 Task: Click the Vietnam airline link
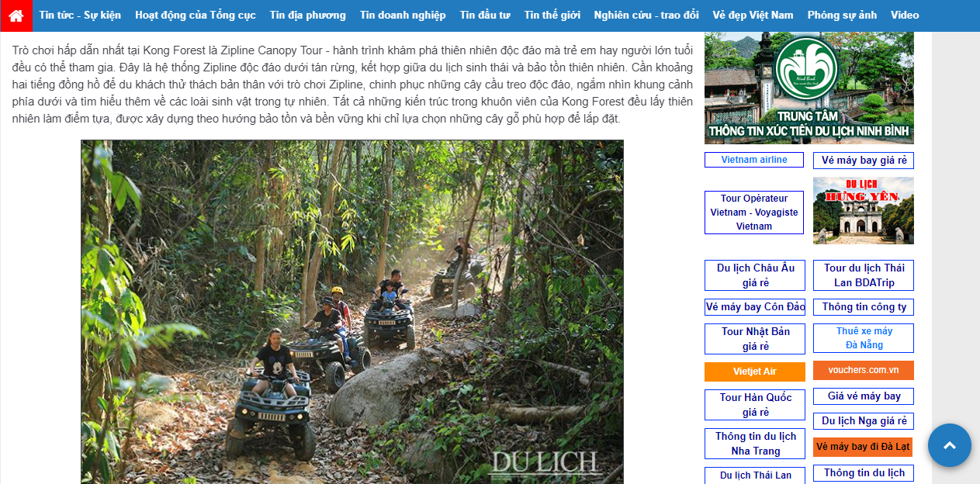click(754, 160)
